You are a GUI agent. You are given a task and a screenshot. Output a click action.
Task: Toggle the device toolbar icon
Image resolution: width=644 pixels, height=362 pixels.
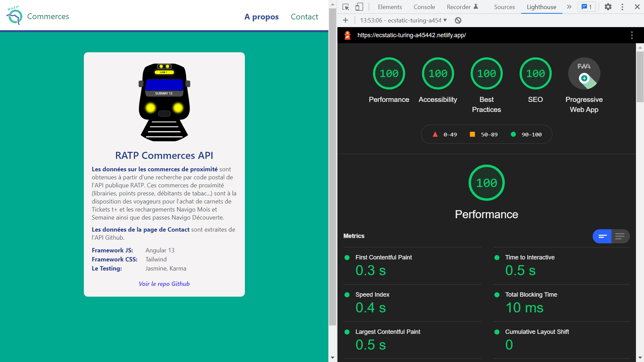[359, 7]
